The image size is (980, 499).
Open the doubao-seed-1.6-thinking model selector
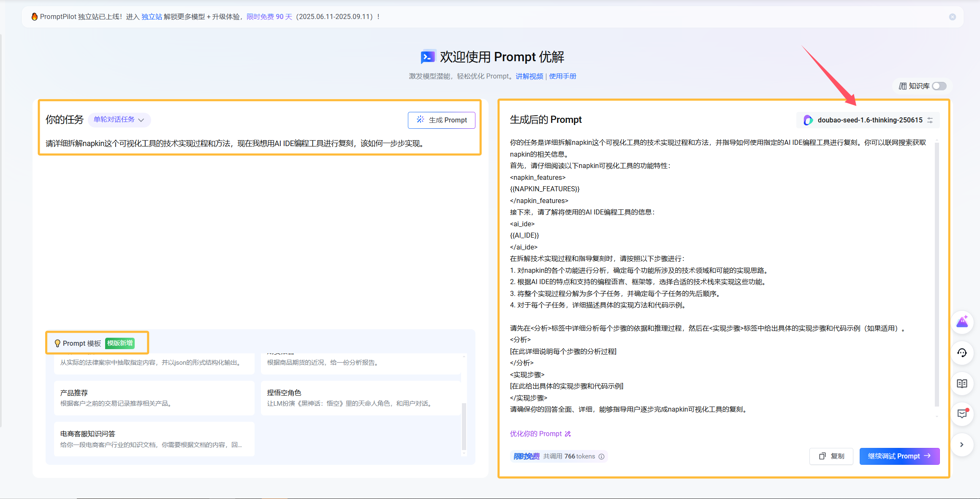(x=869, y=120)
